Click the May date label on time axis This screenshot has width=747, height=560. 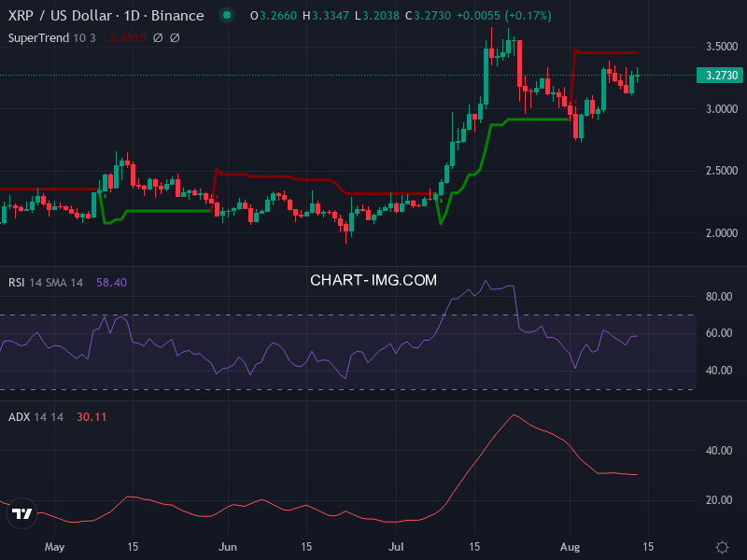[x=54, y=547]
